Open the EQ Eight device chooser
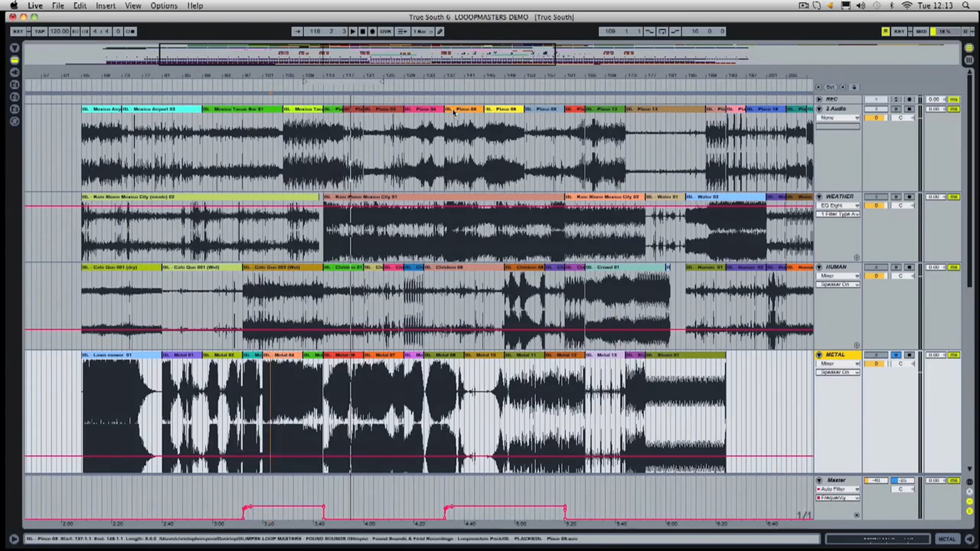Image resolution: width=980 pixels, height=551 pixels. click(838, 205)
